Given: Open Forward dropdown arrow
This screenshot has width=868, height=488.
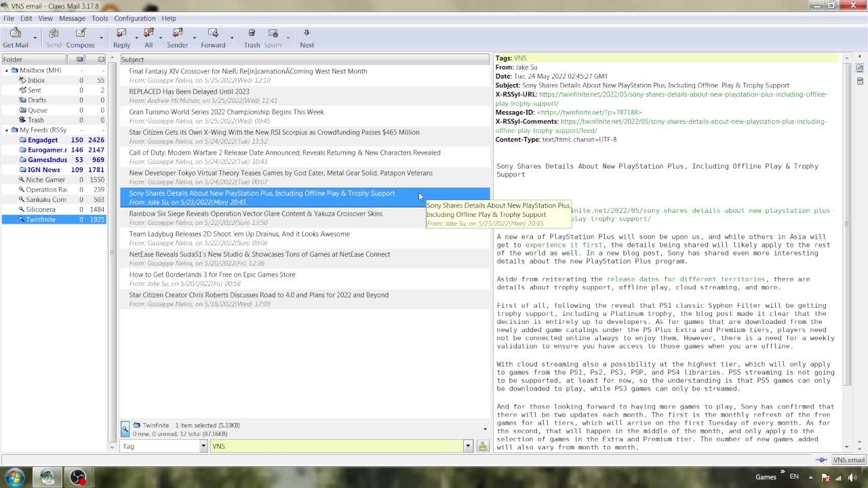Looking at the screenshot, I should pyautogui.click(x=232, y=37).
